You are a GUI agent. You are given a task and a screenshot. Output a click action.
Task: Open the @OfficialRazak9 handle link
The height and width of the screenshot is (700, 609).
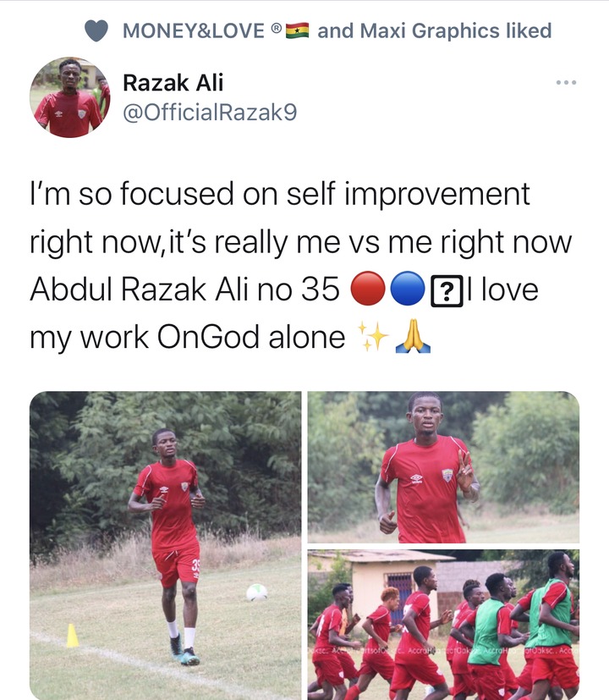click(x=210, y=112)
